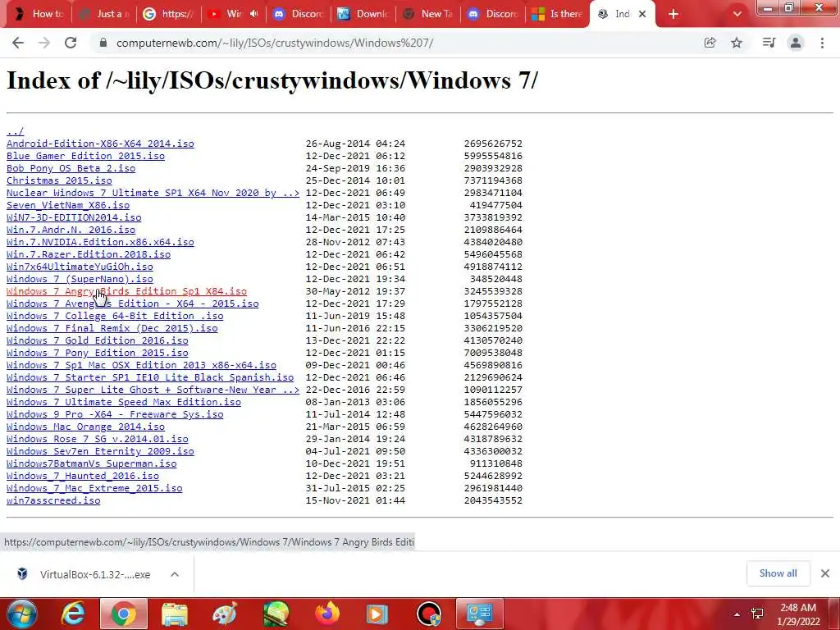Click Windows 7 Pony Edition 2015.iso

[x=98, y=353]
